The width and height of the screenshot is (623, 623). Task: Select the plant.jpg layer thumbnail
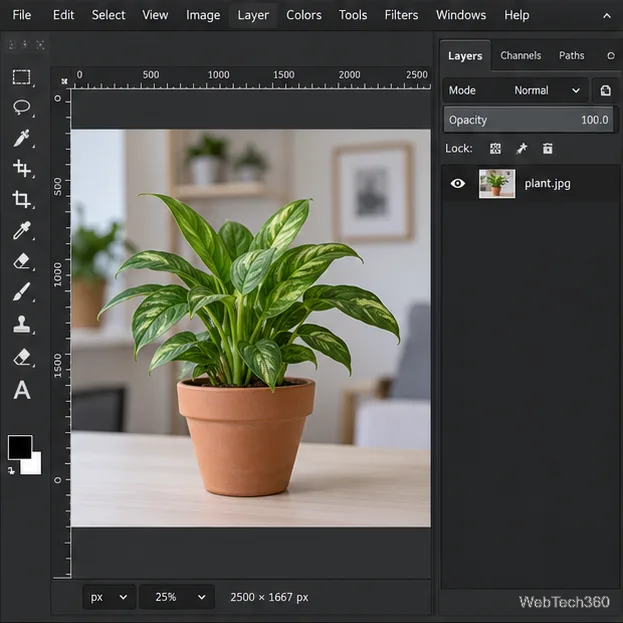click(x=497, y=184)
